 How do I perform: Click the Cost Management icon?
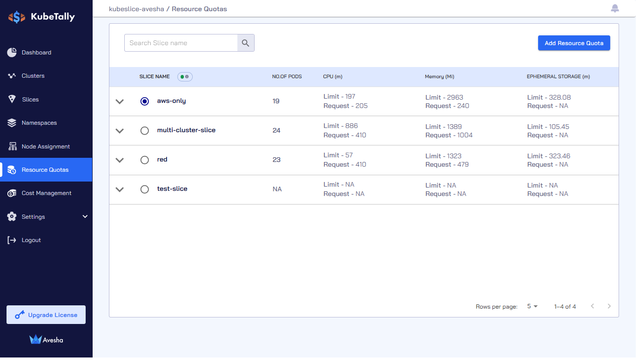tap(12, 193)
